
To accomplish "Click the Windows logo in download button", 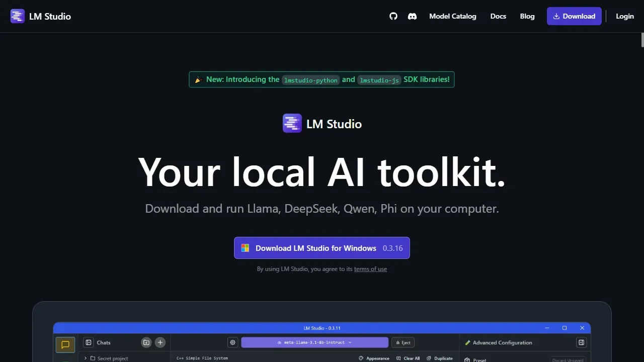I will pos(245,248).
